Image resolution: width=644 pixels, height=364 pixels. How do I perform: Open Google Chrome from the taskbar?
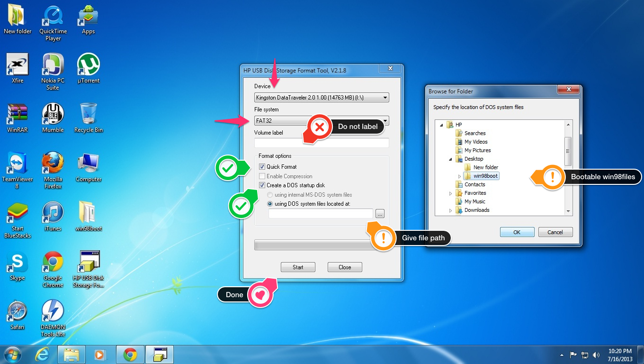pos(130,354)
